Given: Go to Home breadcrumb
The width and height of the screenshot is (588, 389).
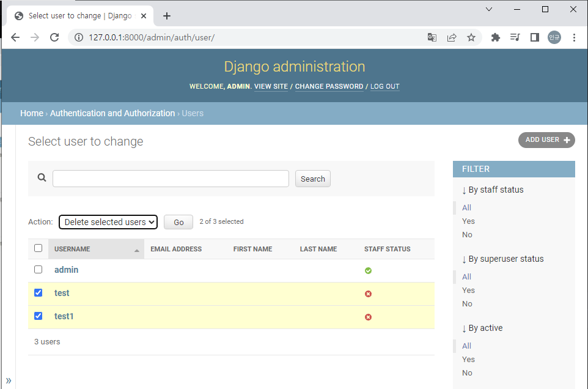Looking at the screenshot, I should click(x=32, y=113).
